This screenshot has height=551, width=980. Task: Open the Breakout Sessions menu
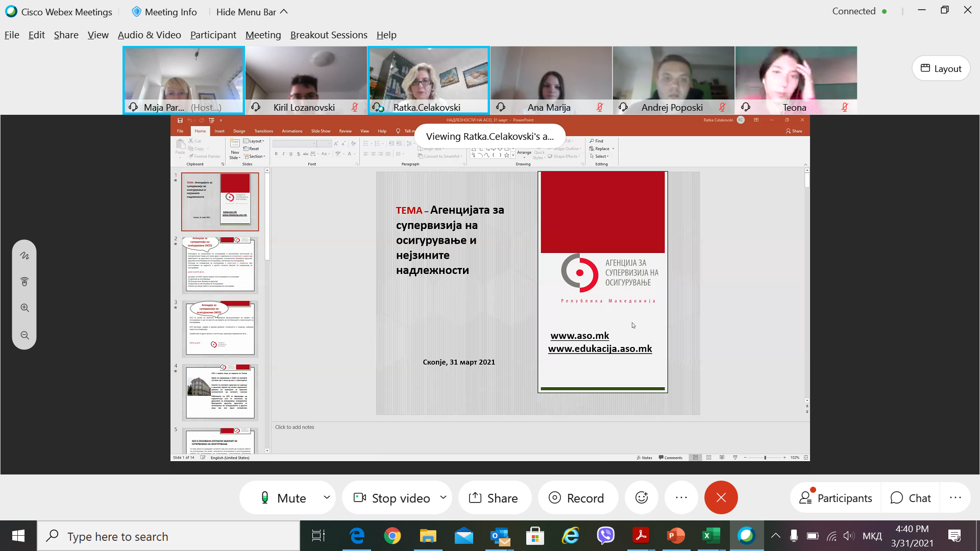[329, 35]
